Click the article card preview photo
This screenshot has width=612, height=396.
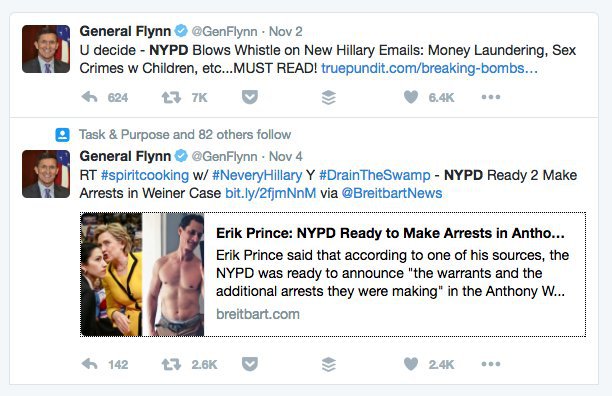142,274
